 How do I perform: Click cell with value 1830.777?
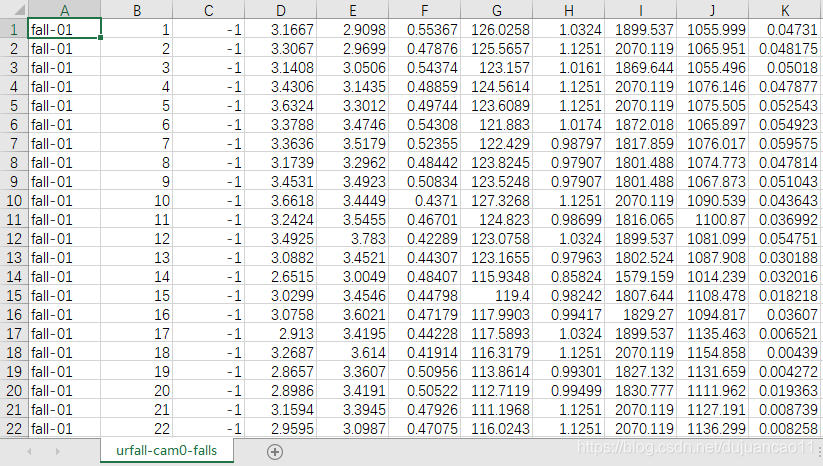coord(640,390)
